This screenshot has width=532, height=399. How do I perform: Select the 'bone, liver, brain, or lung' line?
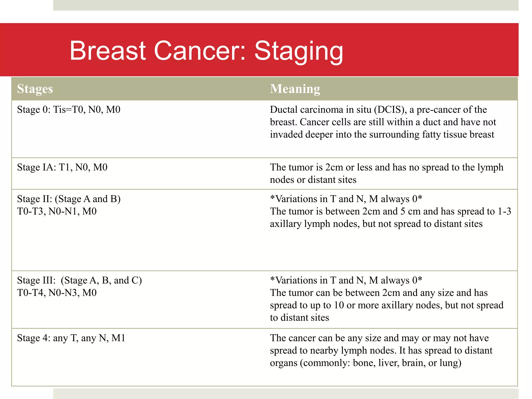pos(365,363)
